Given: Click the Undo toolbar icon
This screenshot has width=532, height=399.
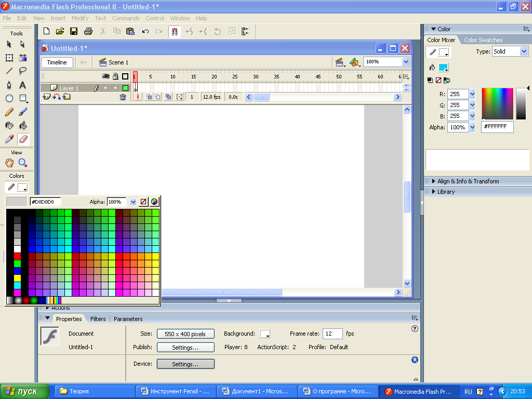Looking at the screenshot, I should [x=145, y=32].
